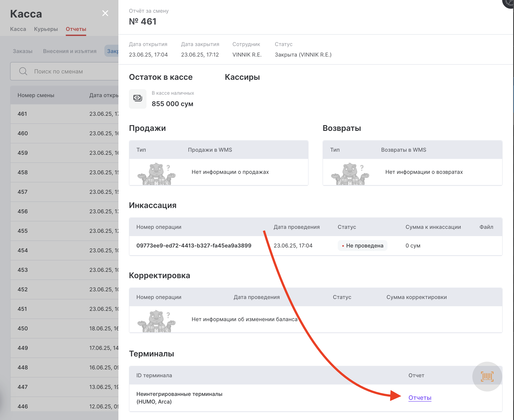Click the cash banknote icon
Image resolution: width=514 pixels, height=420 pixels.
click(x=137, y=98)
